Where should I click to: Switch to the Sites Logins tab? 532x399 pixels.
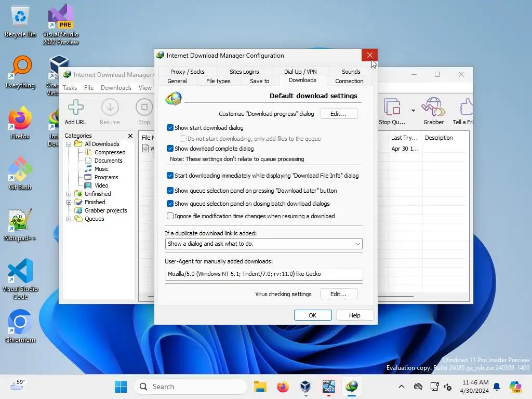point(244,72)
